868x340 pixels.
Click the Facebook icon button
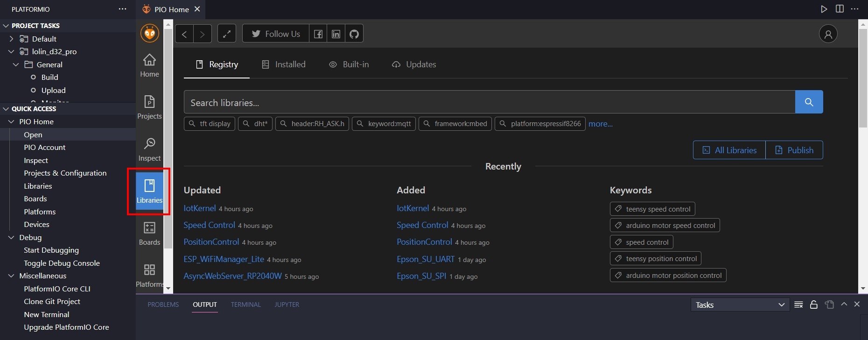[318, 34]
